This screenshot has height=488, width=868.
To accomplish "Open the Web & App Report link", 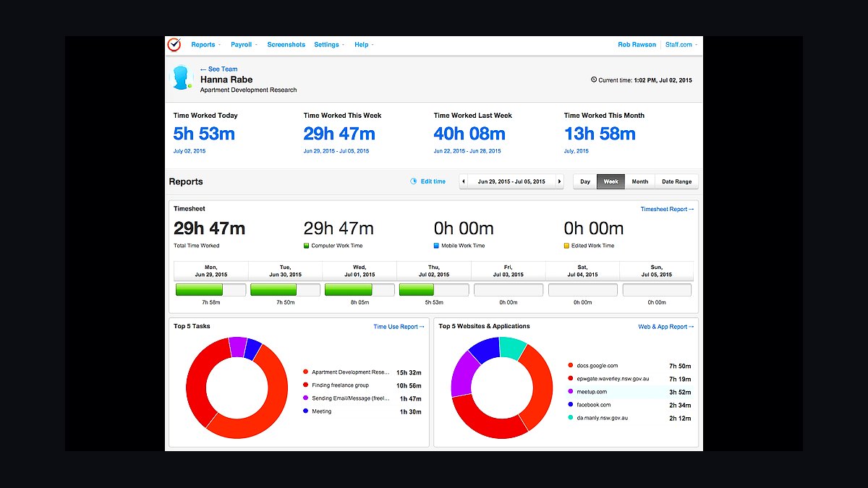I will pos(666,327).
